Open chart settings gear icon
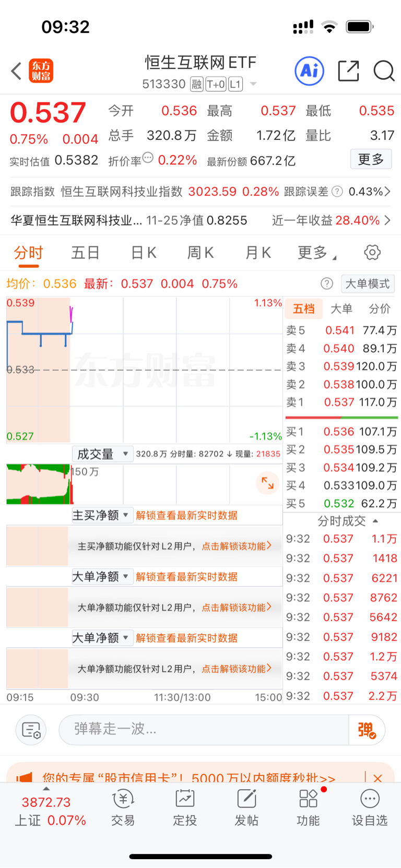The height and width of the screenshot is (868, 401). click(372, 253)
